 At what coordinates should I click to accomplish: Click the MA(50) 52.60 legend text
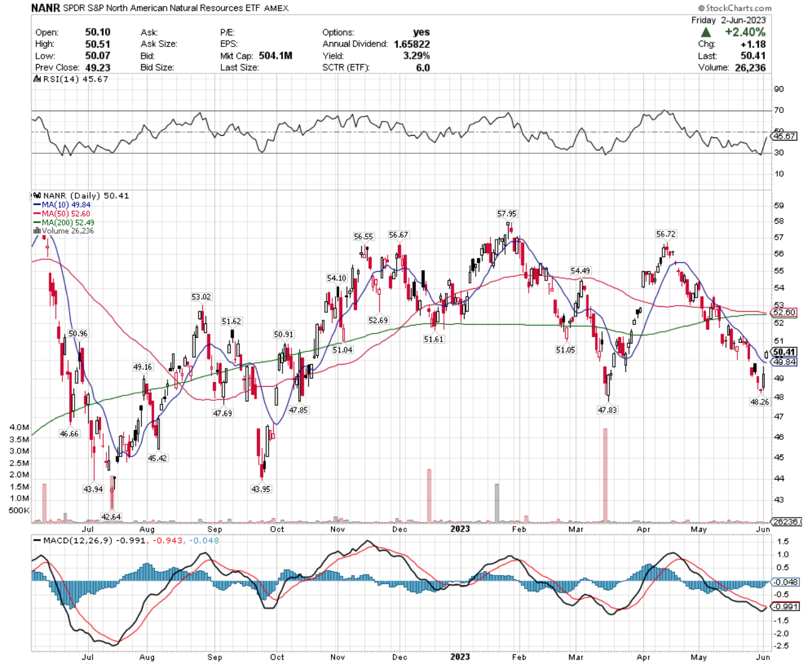[66, 214]
